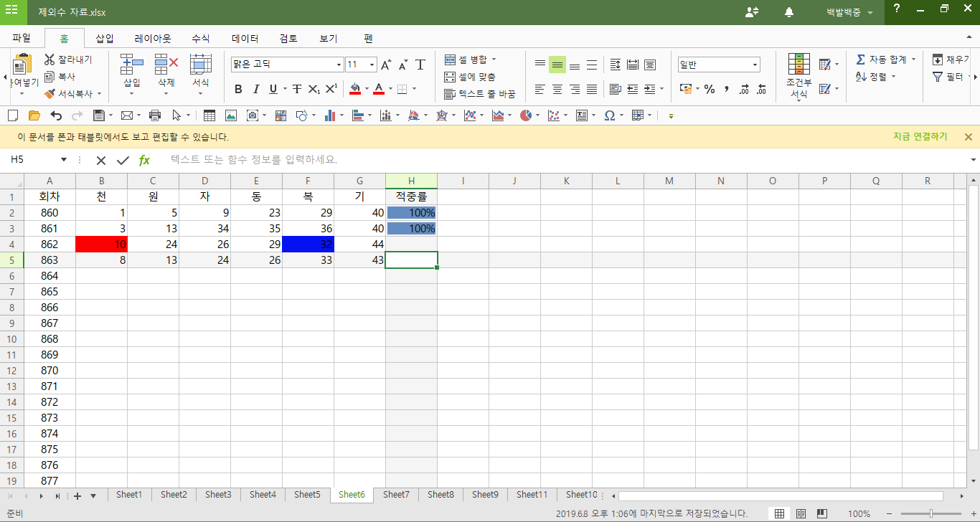Switch to Sheet3 tab

(218, 495)
